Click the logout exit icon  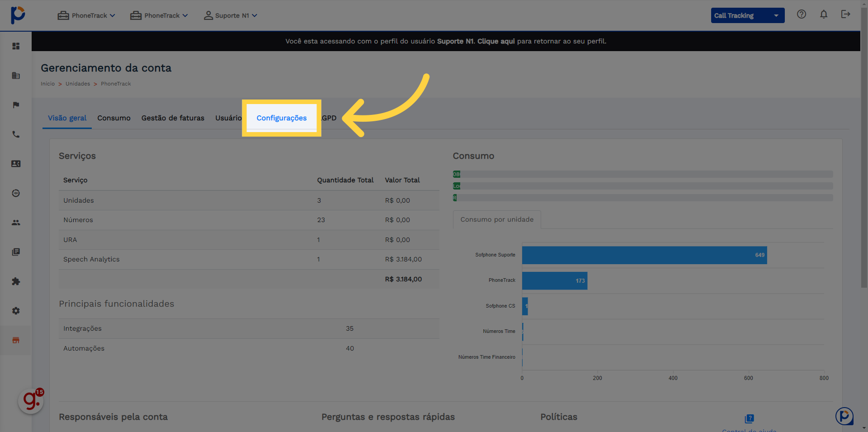(x=845, y=14)
